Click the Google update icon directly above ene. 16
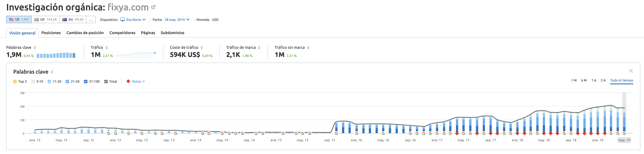Screen dimensions: 644x154 357,134
